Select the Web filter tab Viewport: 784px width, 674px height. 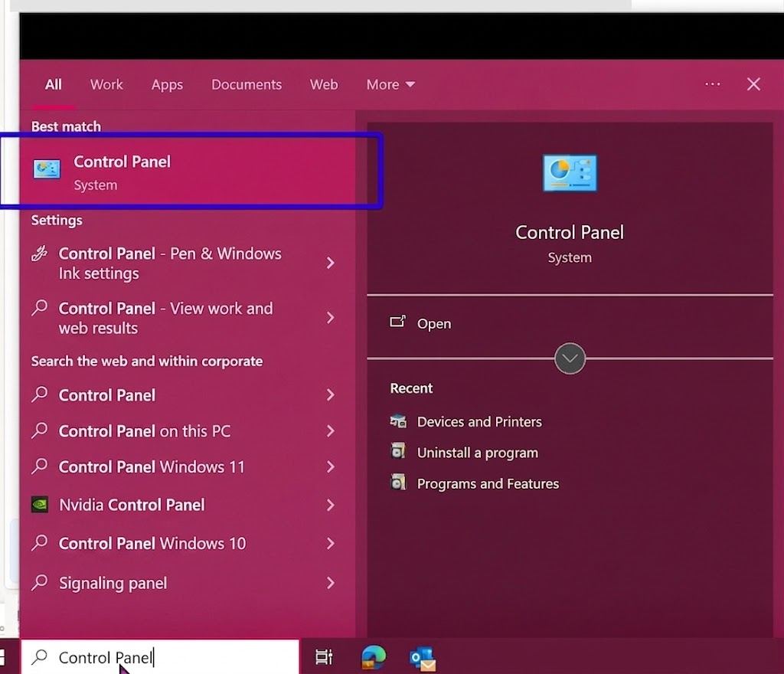point(324,84)
